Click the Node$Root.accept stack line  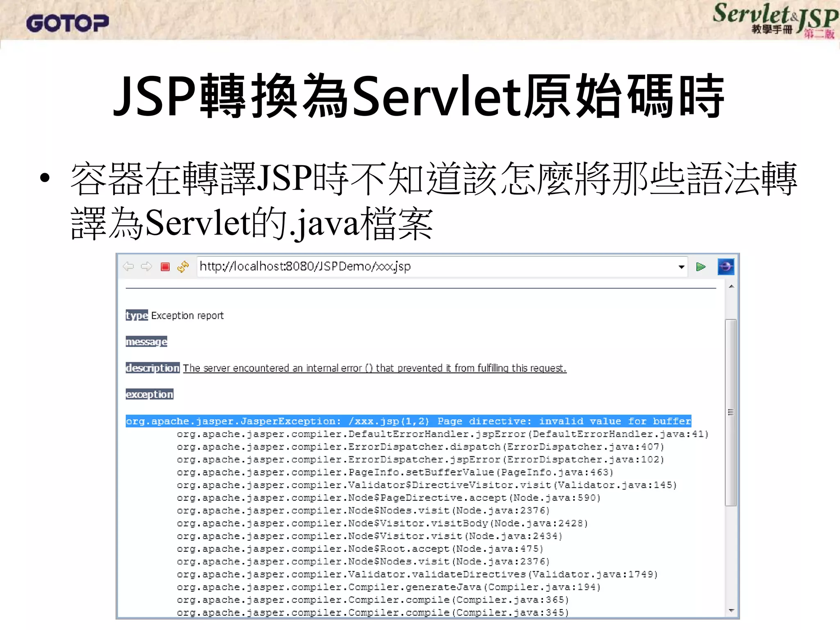[360, 549]
